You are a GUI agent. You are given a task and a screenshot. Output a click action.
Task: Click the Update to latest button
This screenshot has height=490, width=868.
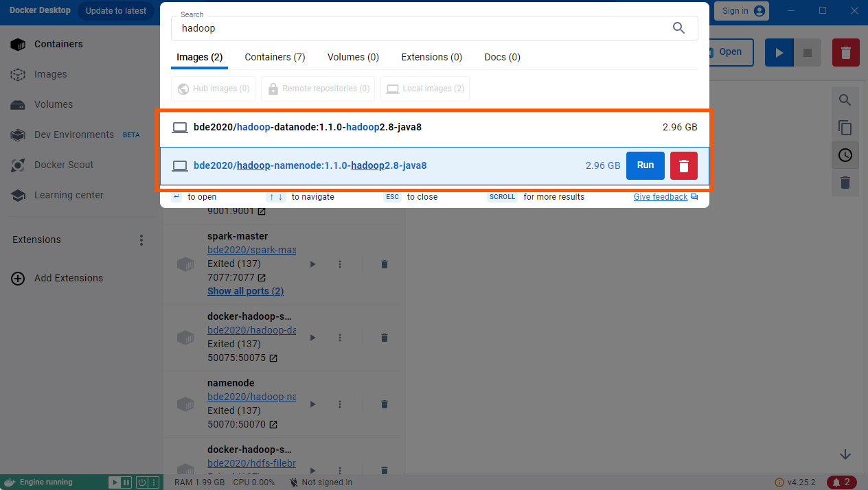[x=116, y=11]
